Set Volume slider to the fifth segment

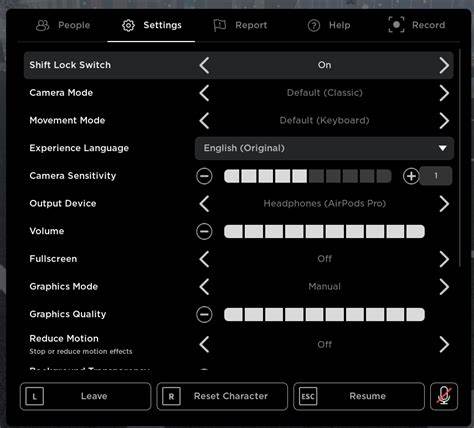pyautogui.click(x=314, y=231)
